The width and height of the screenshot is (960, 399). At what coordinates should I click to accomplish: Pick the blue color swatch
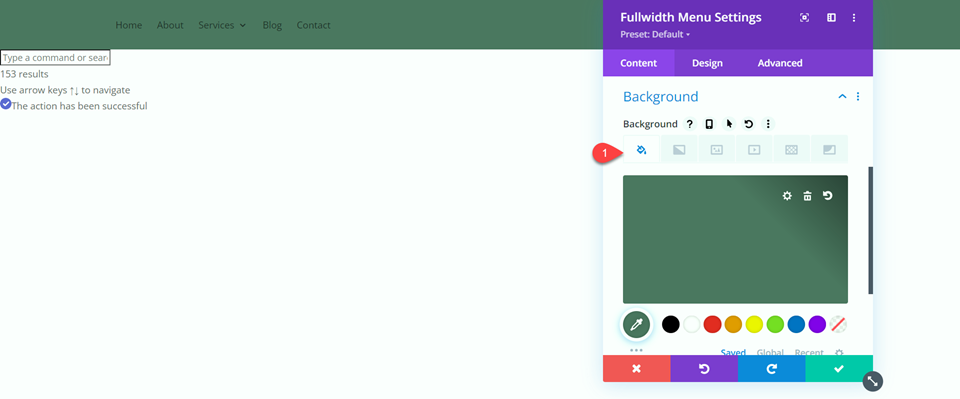(797, 324)
